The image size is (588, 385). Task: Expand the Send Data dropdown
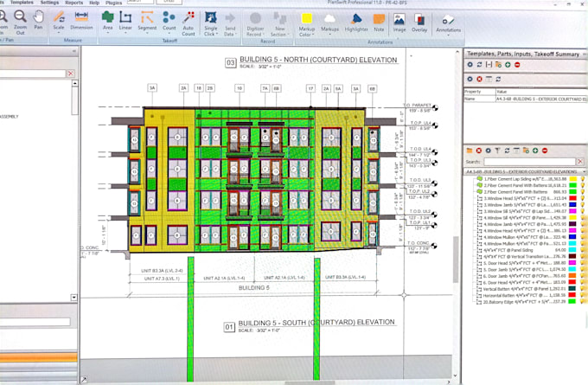coord(236,34)
